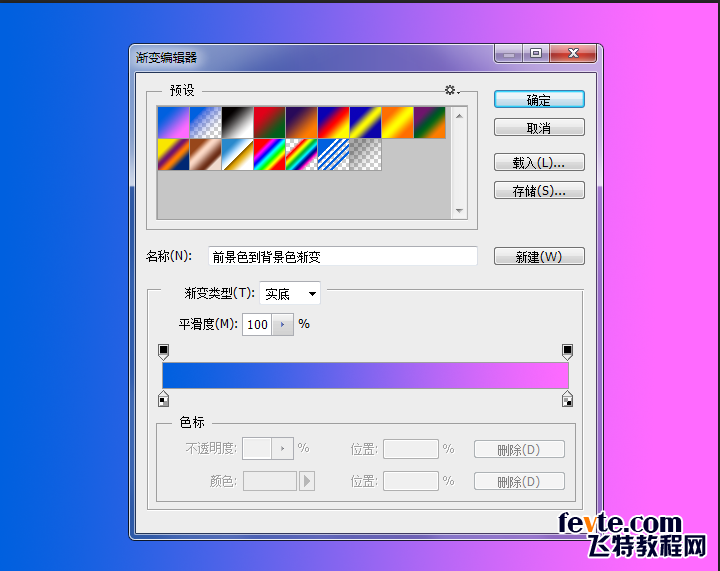This screenshot has height=571, width=720.
Task: Open the smoothness slider popup arrow
Action: coord(283,325)
